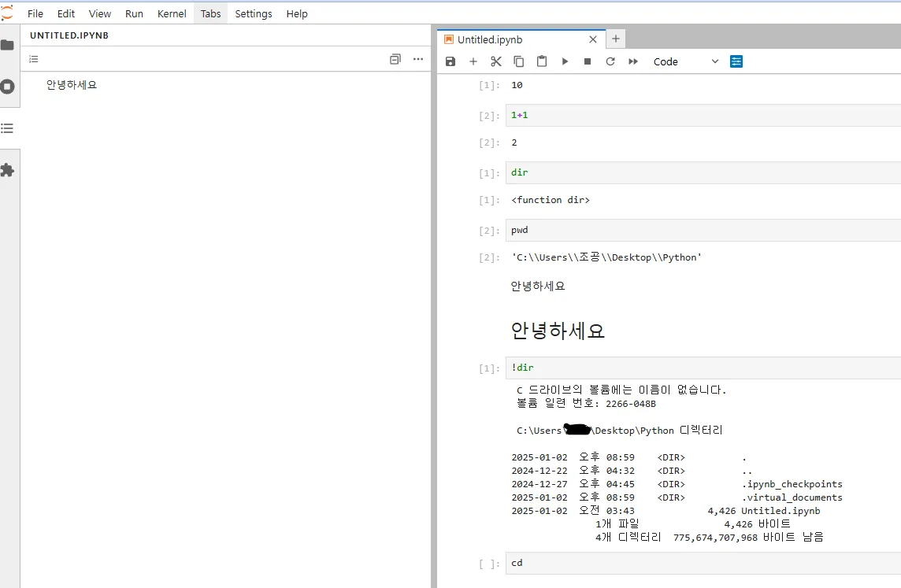The image size is (901, 588).
Task: Click the cd code cell input
Action: tap(703, 564)
